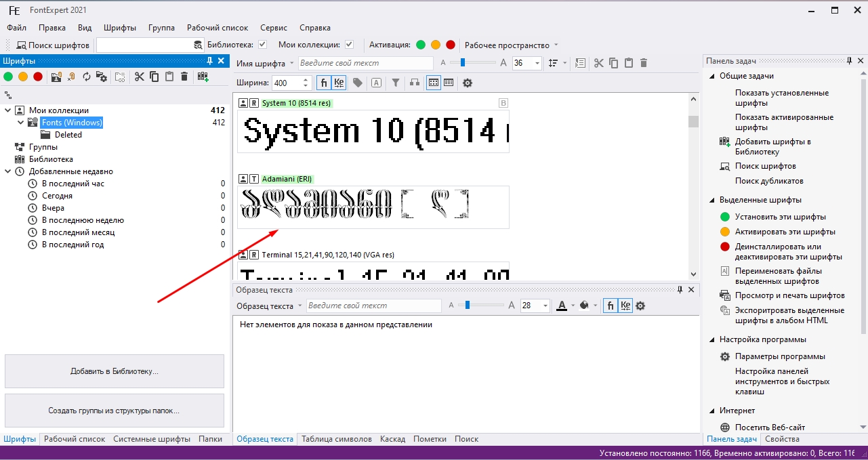Screen dimensions: 868x460
Task: Click the refresh icon in Шрифты toolbar
Action: click(x=87, y=77)
